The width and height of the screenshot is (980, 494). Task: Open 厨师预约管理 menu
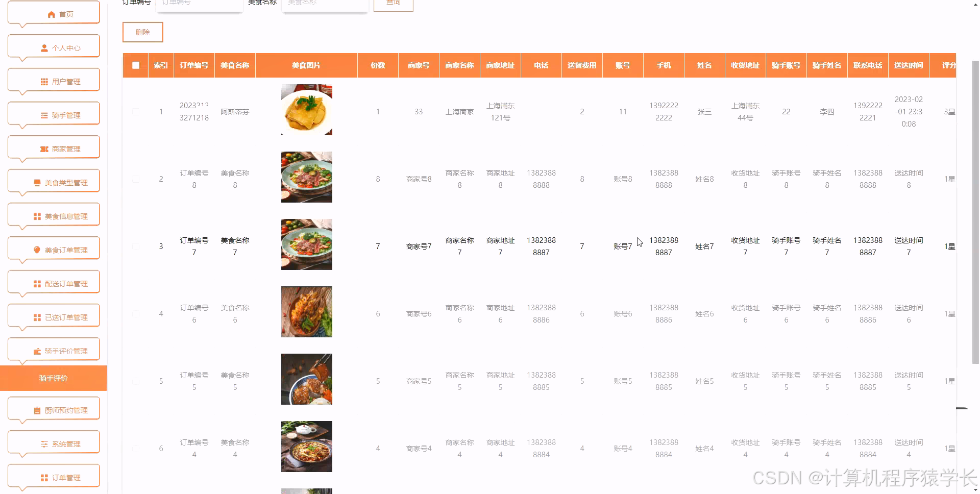(x=54, y=409)
